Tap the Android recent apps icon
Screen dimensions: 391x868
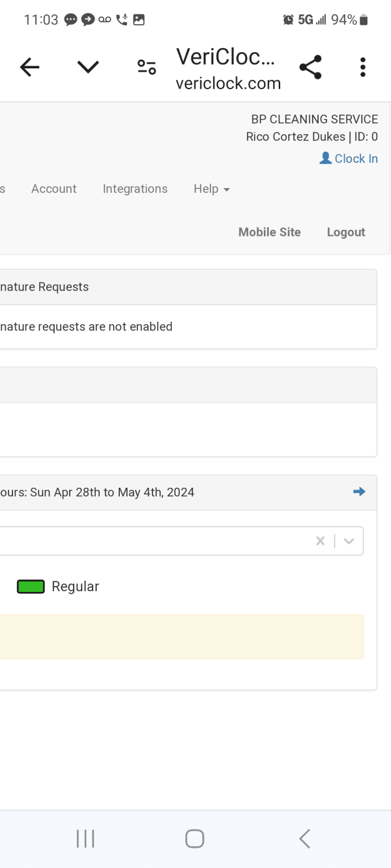tap(85, 839)
